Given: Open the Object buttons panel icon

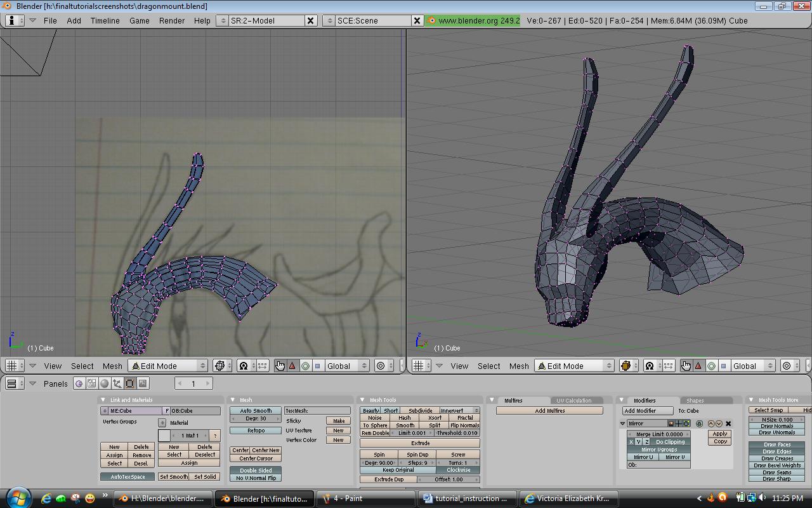Looking at the screenshot, I should [118, 384].
